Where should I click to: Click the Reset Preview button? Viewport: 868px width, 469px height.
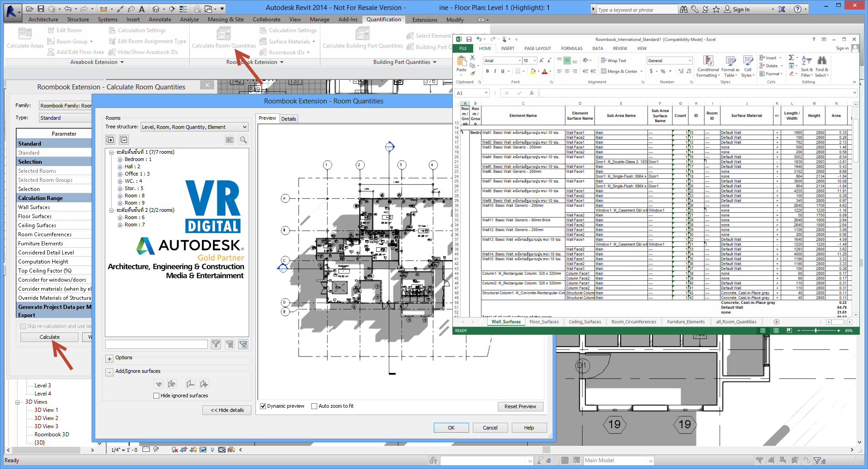(520, 406)
